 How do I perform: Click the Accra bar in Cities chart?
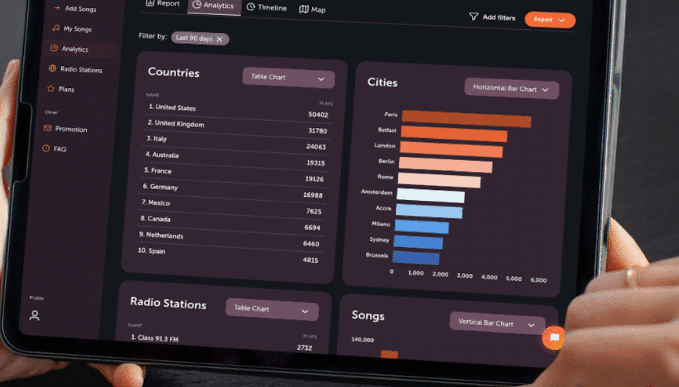pos(429,211)
